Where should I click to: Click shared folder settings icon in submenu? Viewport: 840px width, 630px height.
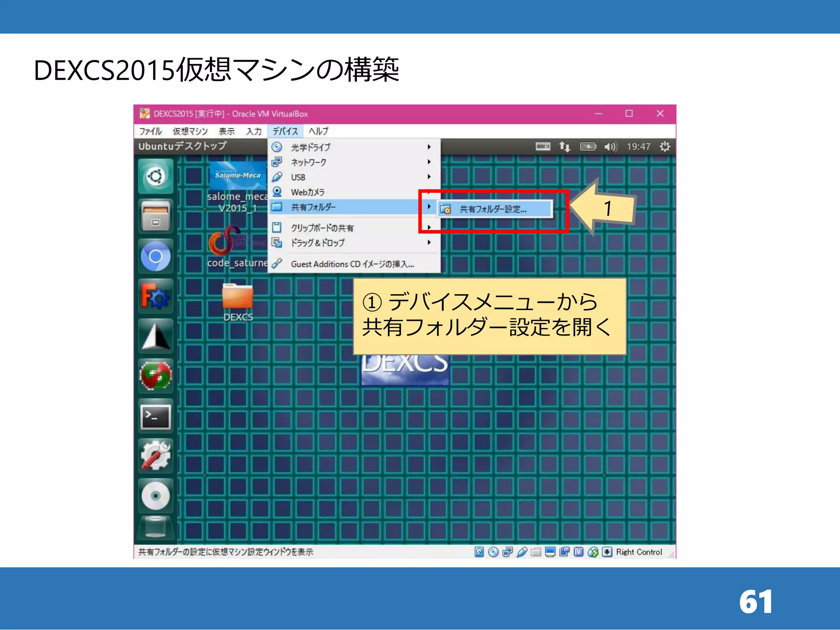[446, 209]
